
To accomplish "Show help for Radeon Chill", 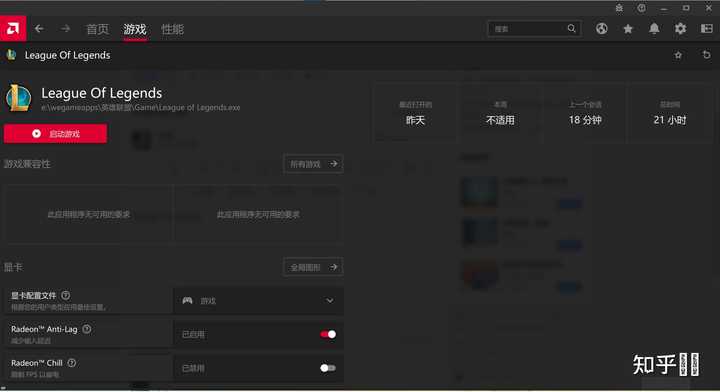I will pos(72,363).
